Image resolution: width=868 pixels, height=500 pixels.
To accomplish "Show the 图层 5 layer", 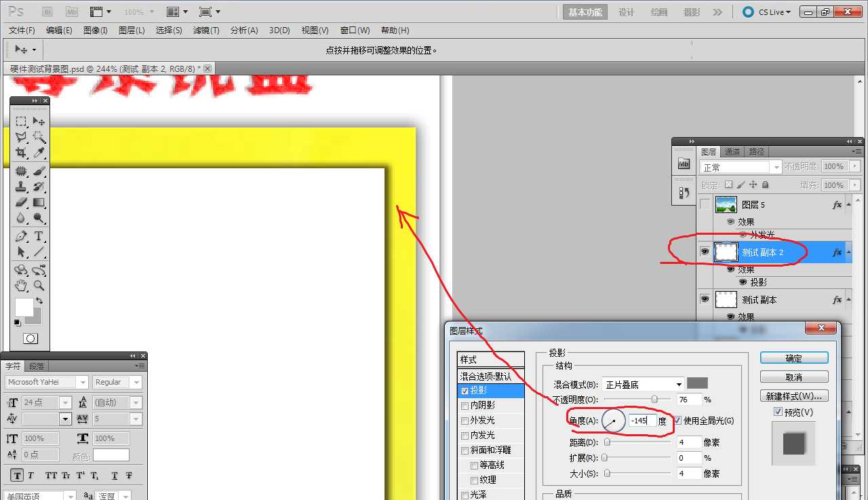I will tap(705, 204).
